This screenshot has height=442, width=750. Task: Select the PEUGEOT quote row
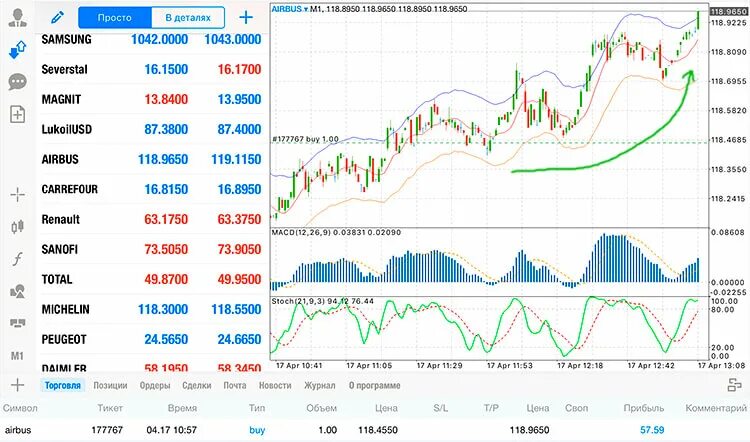152,340
